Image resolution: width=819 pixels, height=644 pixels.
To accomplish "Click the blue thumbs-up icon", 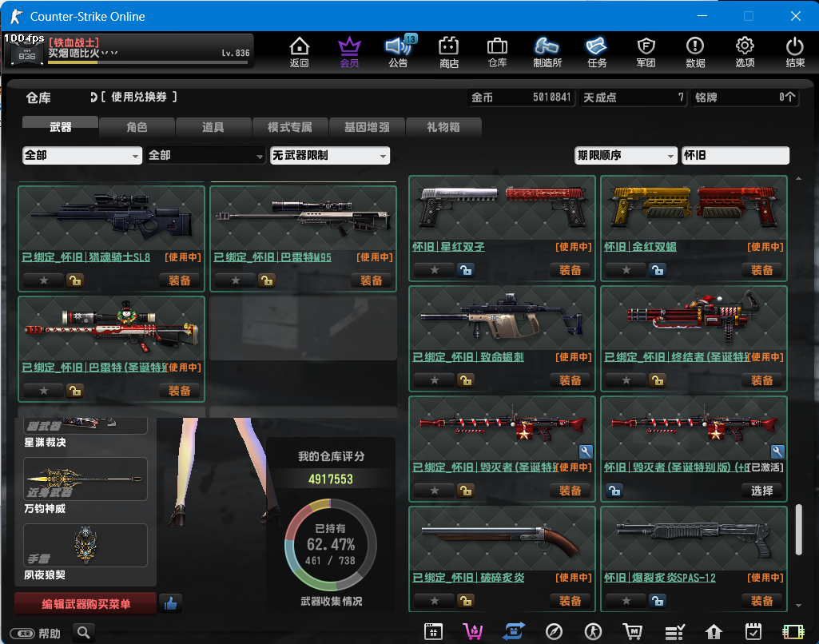I will [x=170, y=603].
